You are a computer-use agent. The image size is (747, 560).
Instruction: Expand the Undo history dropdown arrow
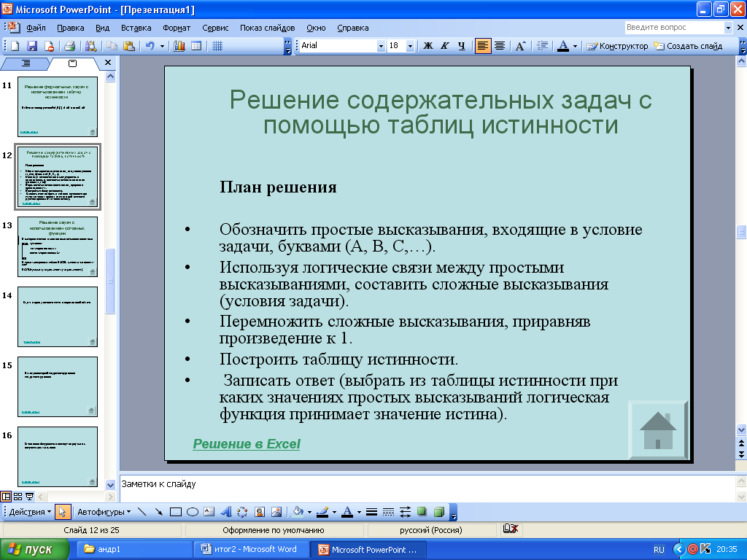coord(162,46)
